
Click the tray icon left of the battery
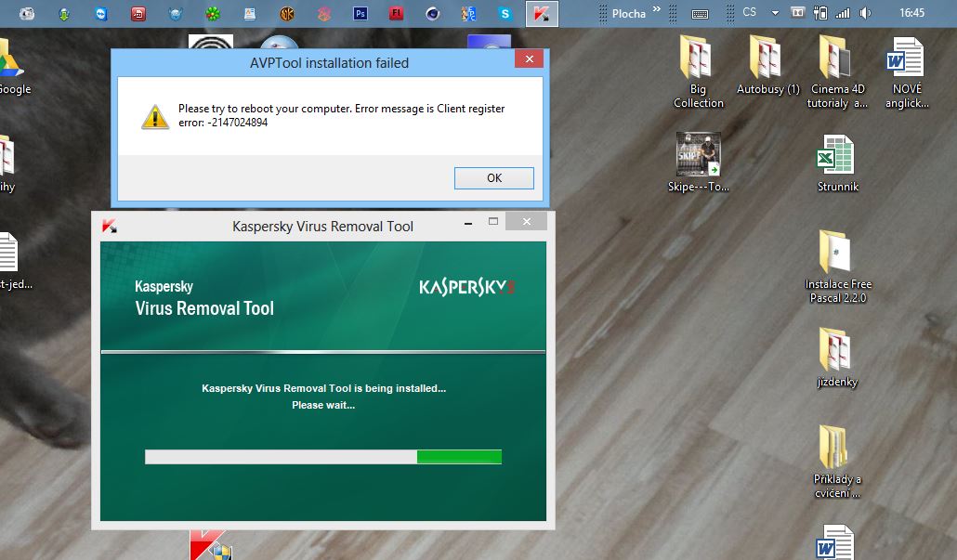[x=797, y=12]
